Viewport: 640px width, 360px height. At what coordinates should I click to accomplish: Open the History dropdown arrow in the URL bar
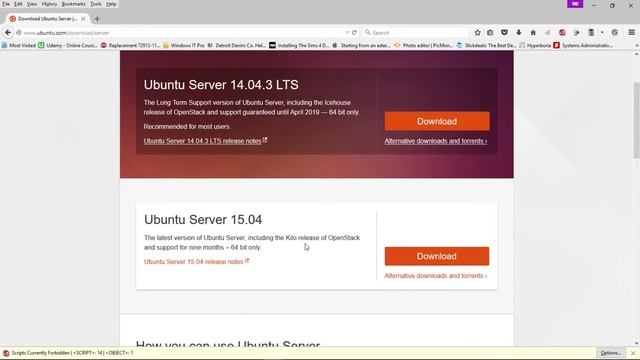point(347,33)
